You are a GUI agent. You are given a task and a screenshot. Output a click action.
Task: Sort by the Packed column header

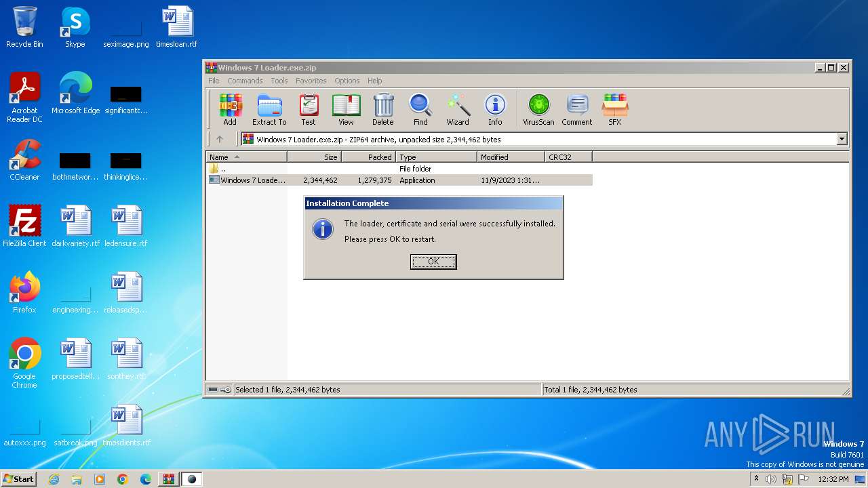click(368, 157)
